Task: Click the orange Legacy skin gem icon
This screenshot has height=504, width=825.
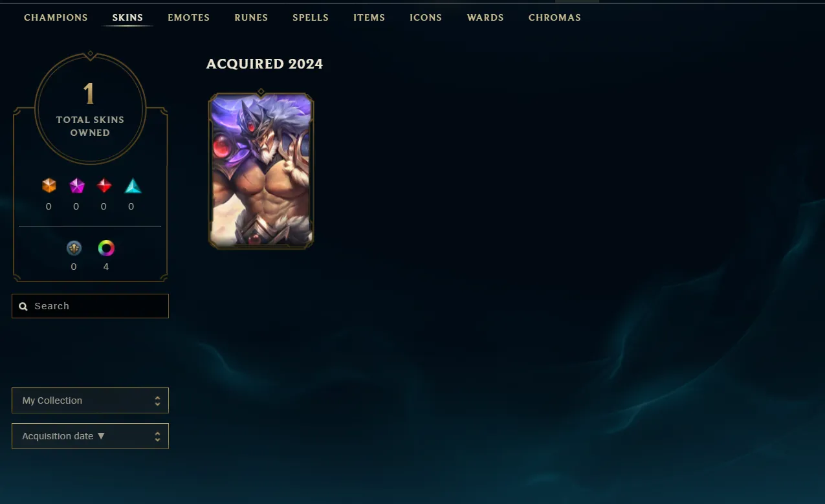Action: pos(49,186)
